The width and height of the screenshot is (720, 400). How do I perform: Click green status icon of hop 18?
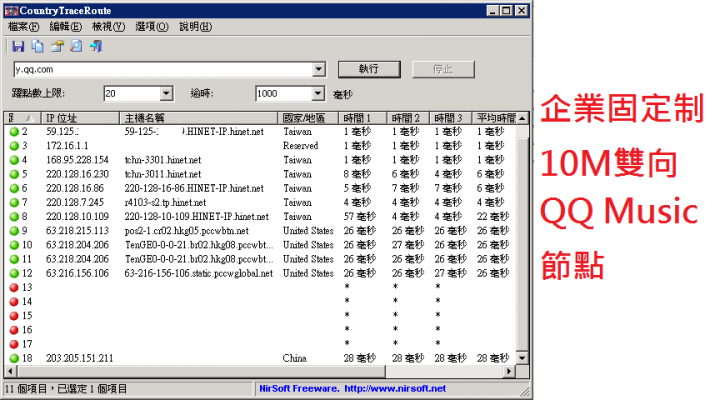click(14, 358)
